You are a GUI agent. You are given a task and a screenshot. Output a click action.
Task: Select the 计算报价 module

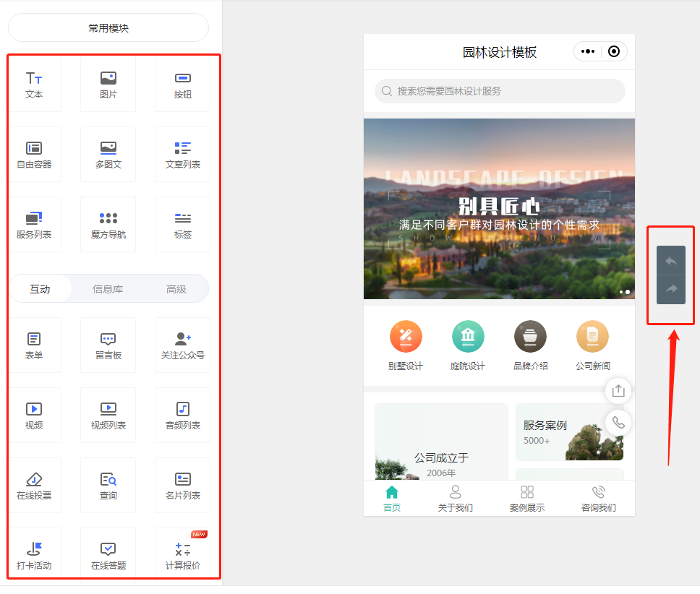[x=182, y=555]
